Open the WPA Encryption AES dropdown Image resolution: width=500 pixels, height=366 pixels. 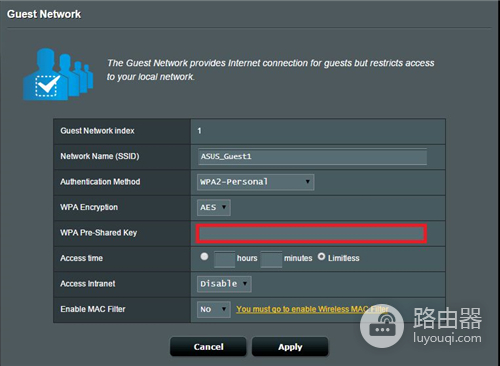(214, 207)
